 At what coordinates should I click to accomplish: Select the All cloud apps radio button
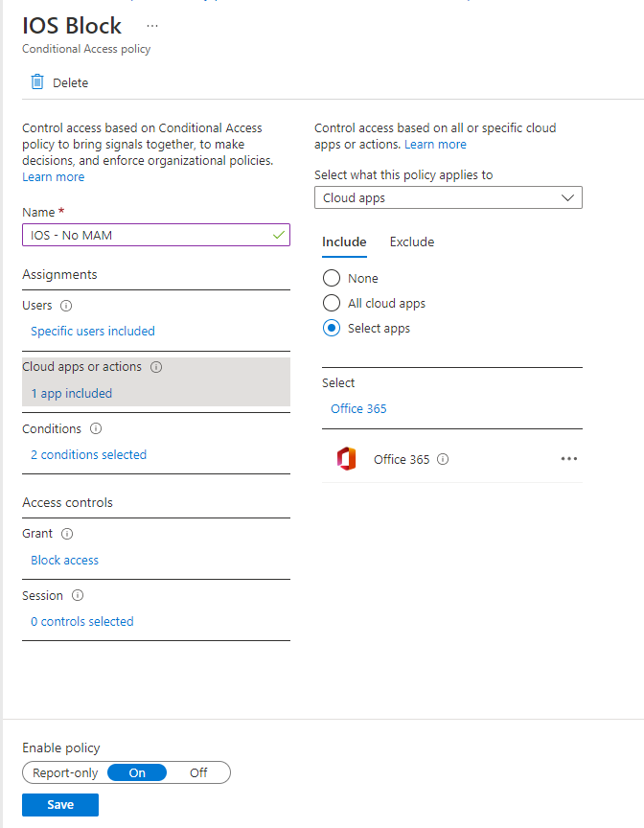(x=332, y=303)
